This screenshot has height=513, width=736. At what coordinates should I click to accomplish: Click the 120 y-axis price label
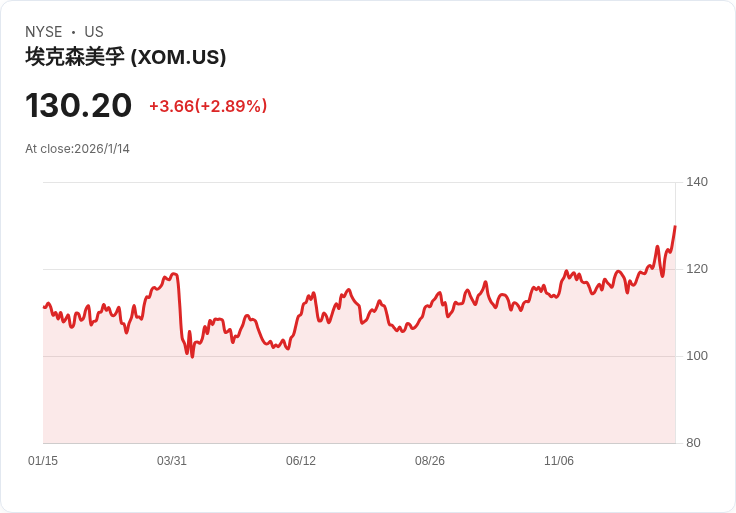tap(697, 269)
